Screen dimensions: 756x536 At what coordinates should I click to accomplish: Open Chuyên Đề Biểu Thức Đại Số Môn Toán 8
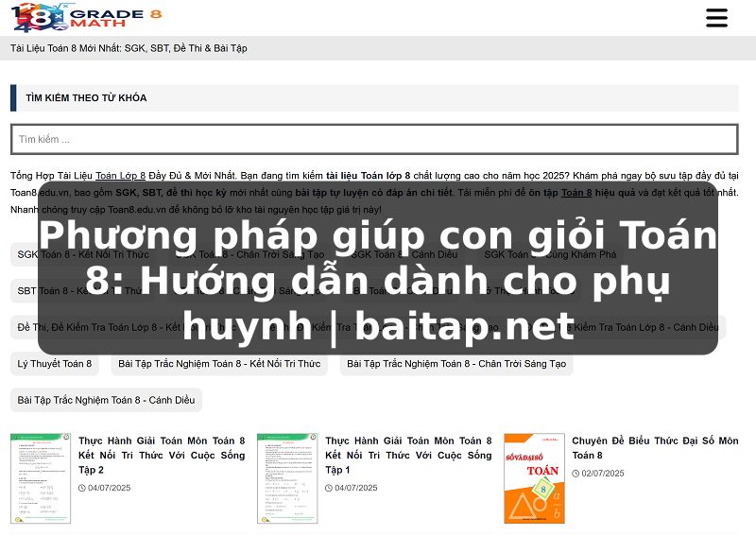click(x=655, y=448)
